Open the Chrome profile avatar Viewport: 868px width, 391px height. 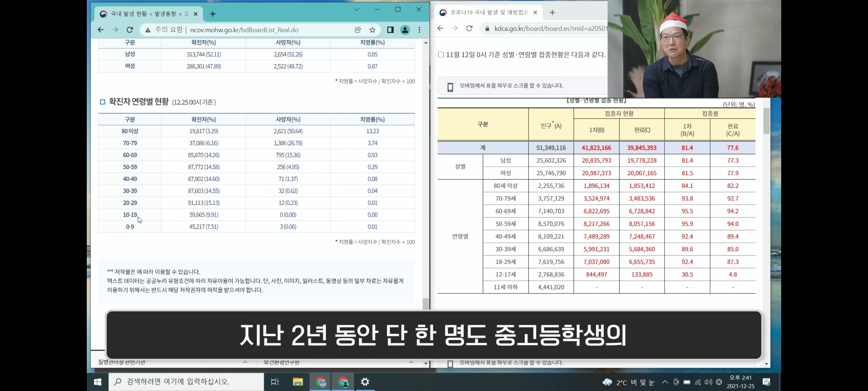[405, 30]
